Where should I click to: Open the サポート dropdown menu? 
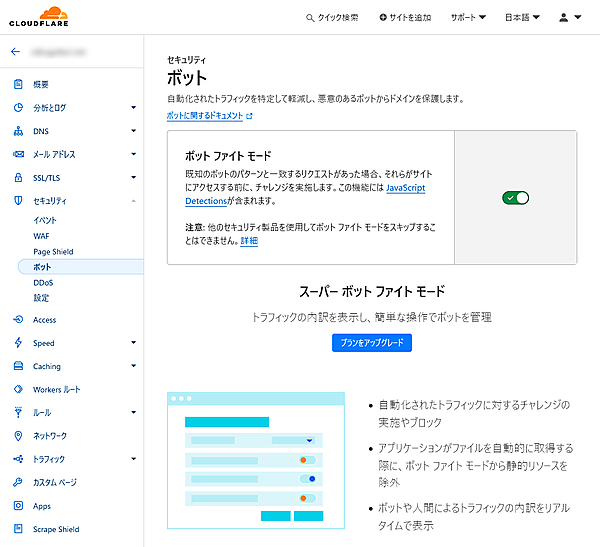tap(467, 17)
